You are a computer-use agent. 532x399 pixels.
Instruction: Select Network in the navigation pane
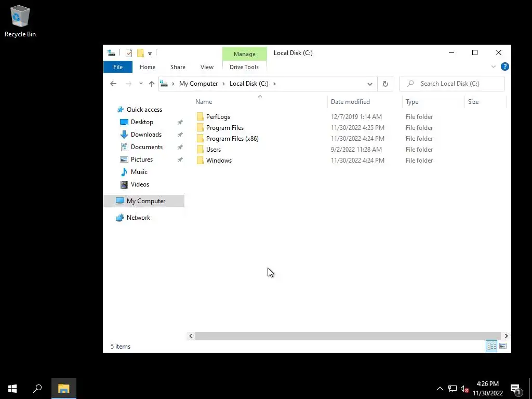pos(138,218)
